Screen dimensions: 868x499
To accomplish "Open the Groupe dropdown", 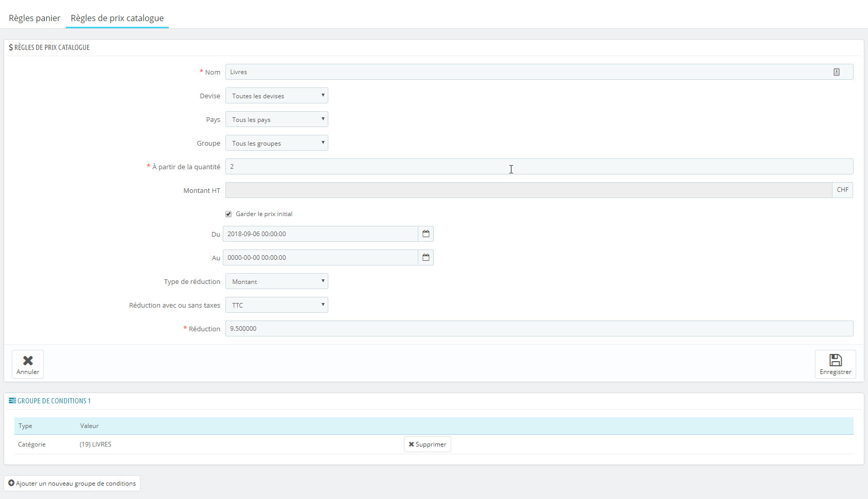I will coord(277,143).
